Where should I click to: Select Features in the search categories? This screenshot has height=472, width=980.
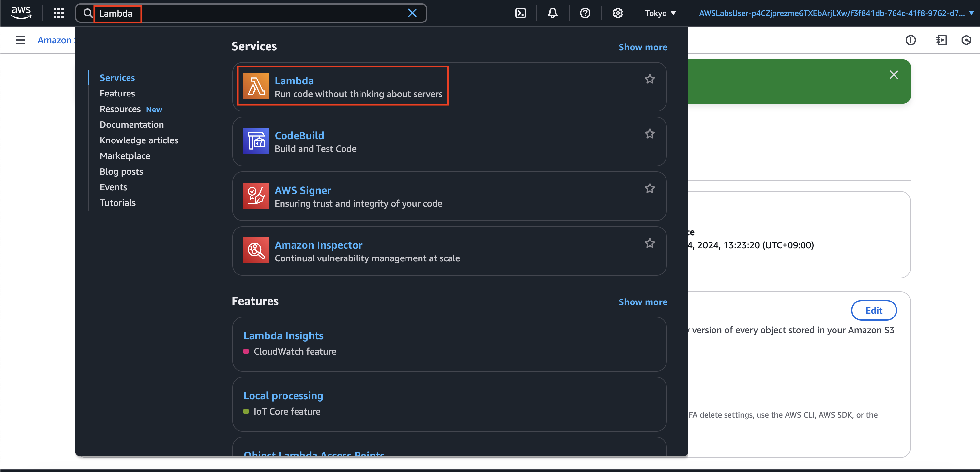(x=117, y=93)
